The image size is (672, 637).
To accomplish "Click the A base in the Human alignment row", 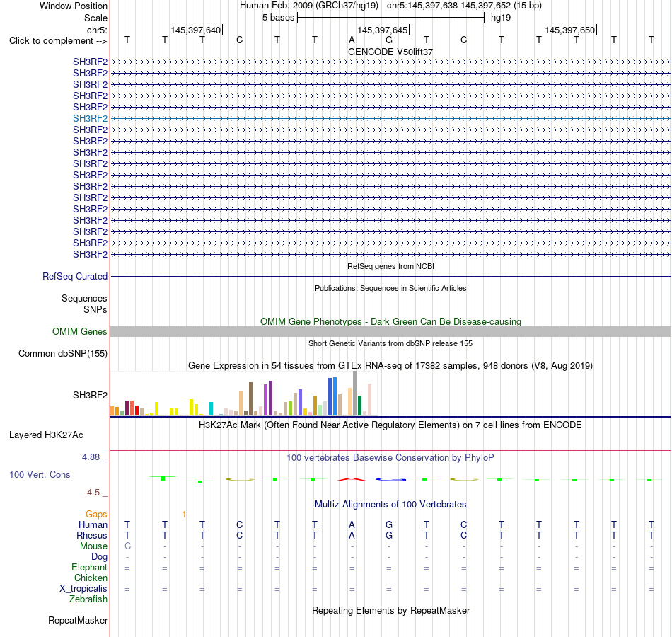I will click(352, 524).
